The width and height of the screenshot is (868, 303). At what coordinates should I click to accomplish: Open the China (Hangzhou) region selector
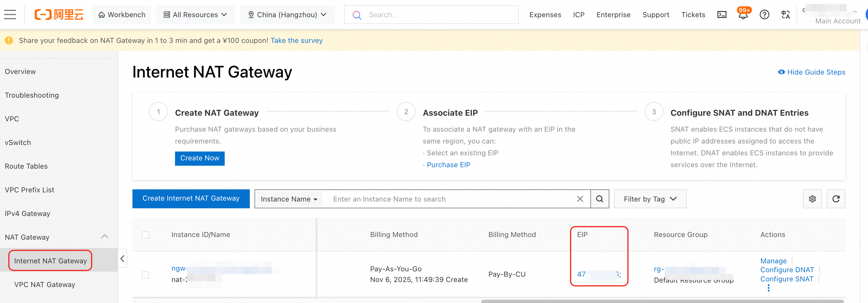click(x=287, y=14)
